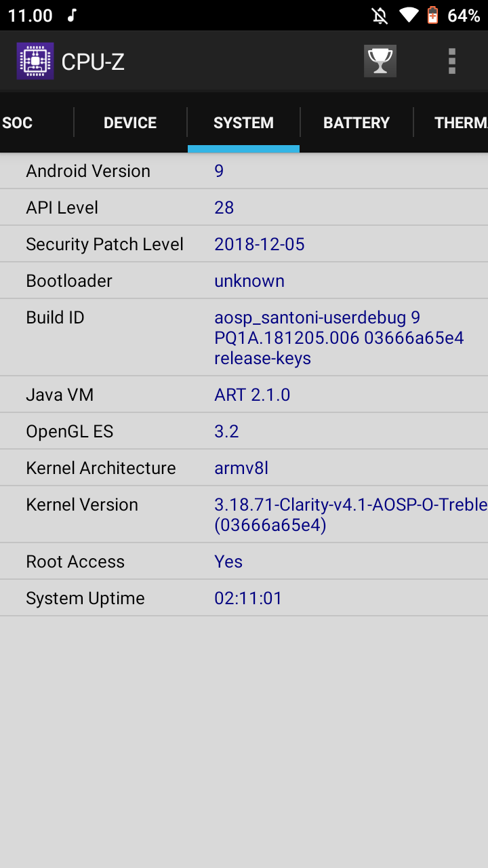Tap the Build ID value text
The height and width of the screenshot is (868, 488).
tap(339, 338)
